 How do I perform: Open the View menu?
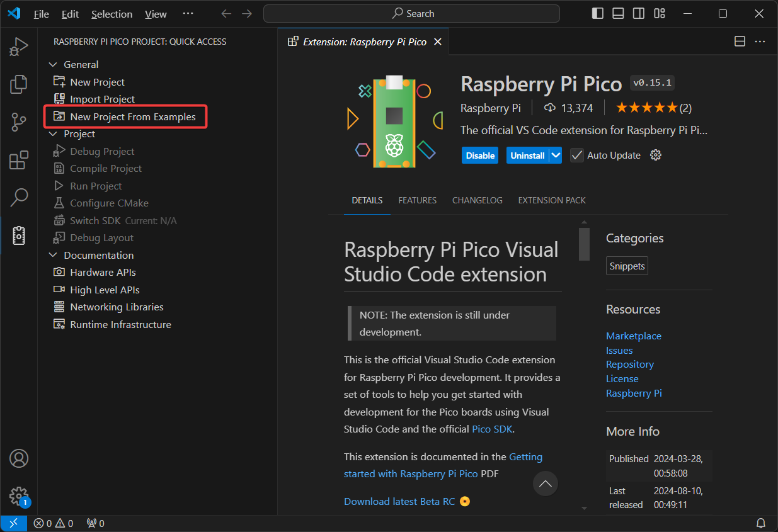(x=156, y=14)
